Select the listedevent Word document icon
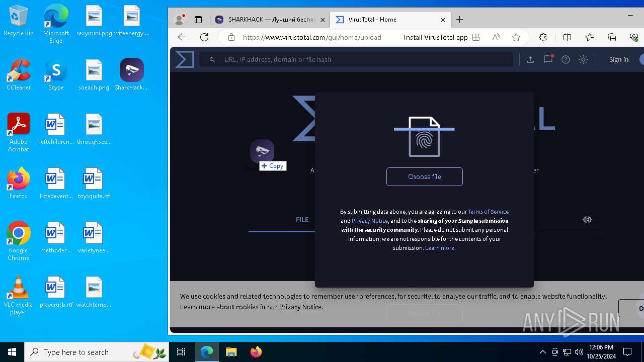Image resolution: width=644 pixels, height=362 pixels. pyautogui.click(x=56, y=184)
